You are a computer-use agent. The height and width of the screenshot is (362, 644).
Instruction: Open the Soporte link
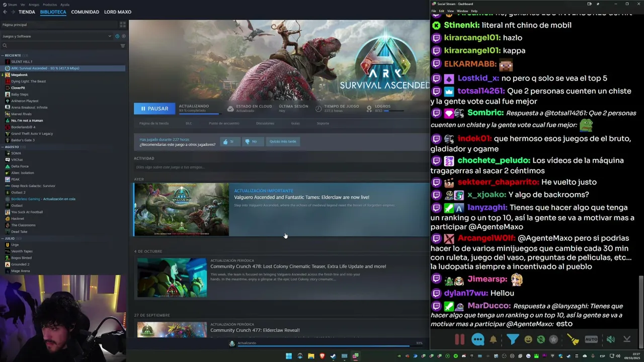pos(323,123)
